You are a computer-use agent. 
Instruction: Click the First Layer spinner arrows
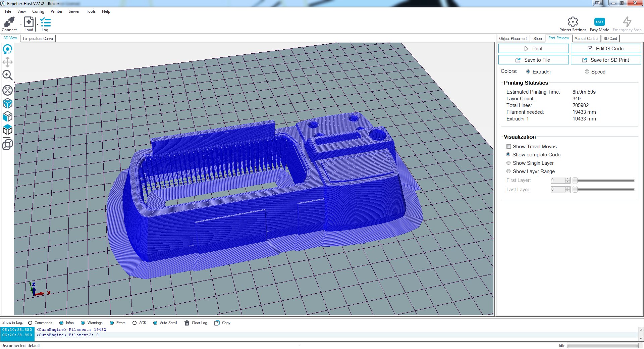[x=568, y=180]
